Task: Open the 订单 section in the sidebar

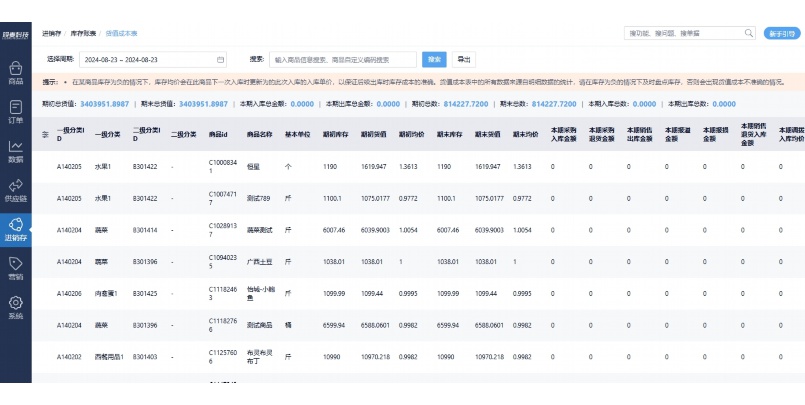Action: pos(15,112)
